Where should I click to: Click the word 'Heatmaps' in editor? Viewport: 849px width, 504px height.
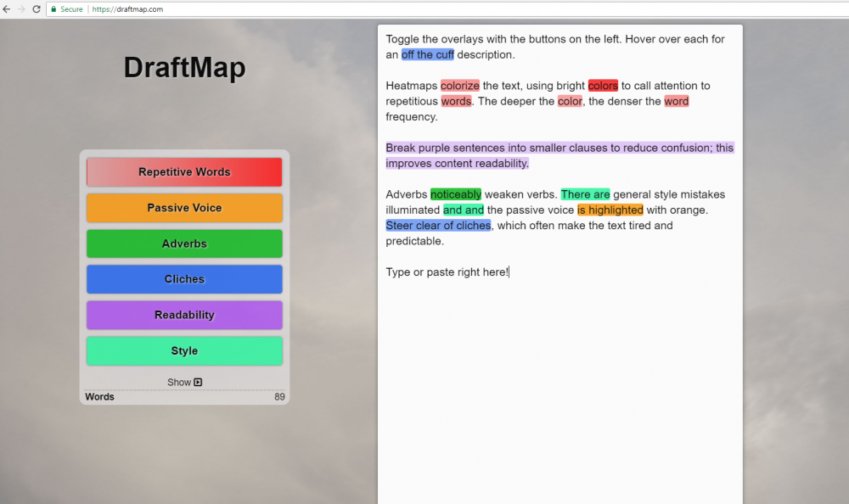pyautogui.click(x=412, y=86)
